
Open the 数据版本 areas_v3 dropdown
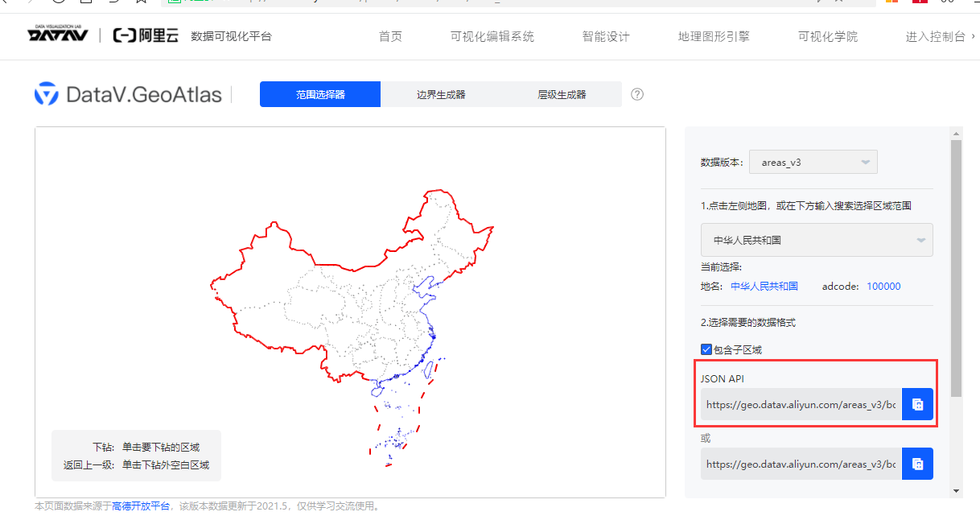[x=813, y=162]
